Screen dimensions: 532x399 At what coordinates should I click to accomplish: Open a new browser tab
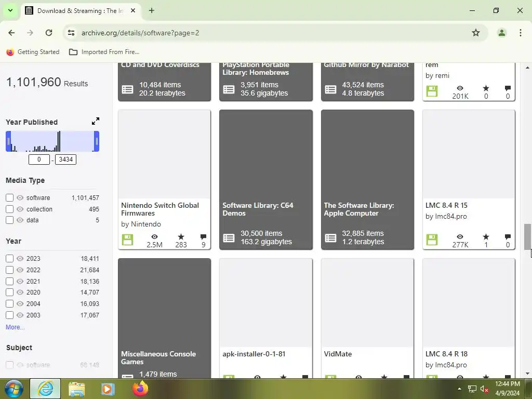point(151,10)
